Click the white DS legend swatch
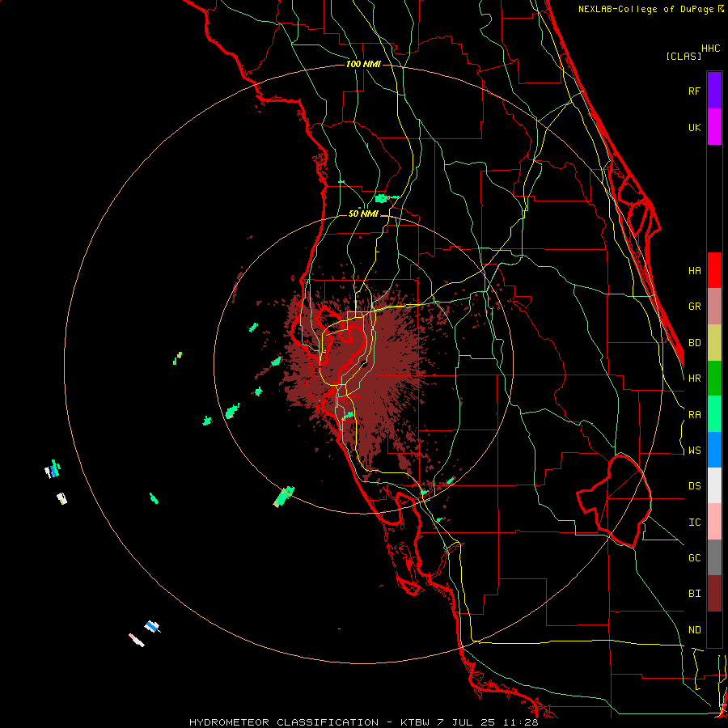 pyautogui.click(x=714, y=485)
